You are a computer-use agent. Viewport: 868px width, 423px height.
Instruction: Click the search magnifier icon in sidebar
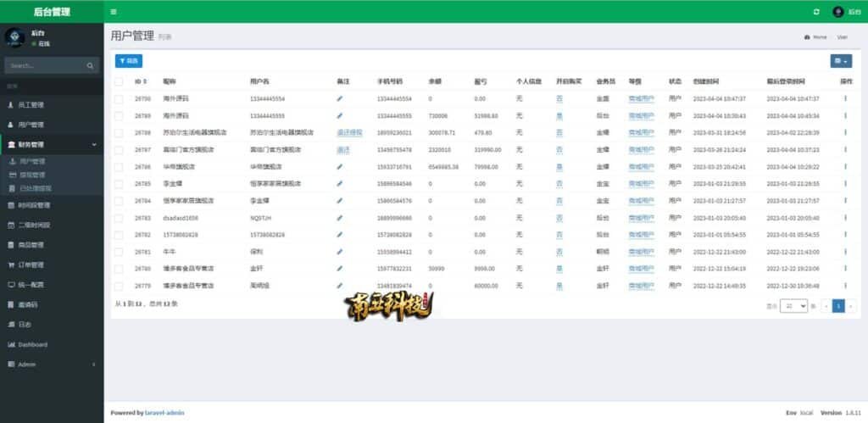(91, 65)
